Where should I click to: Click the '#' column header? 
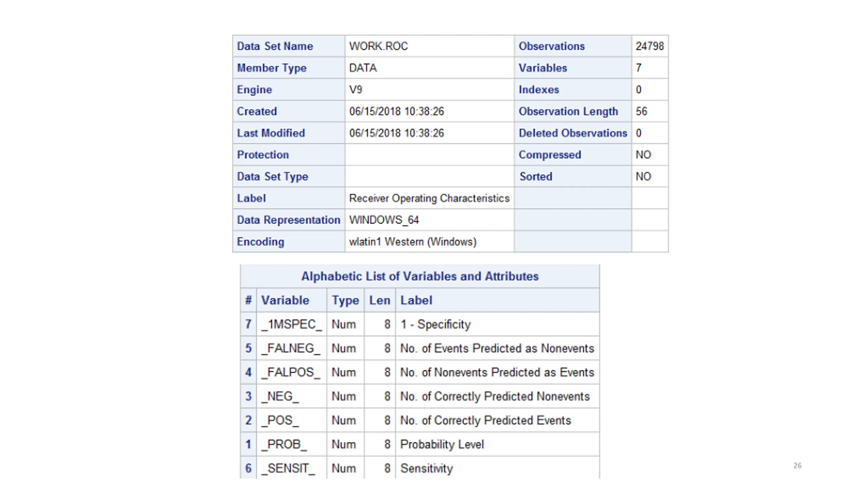pos(249,300)
